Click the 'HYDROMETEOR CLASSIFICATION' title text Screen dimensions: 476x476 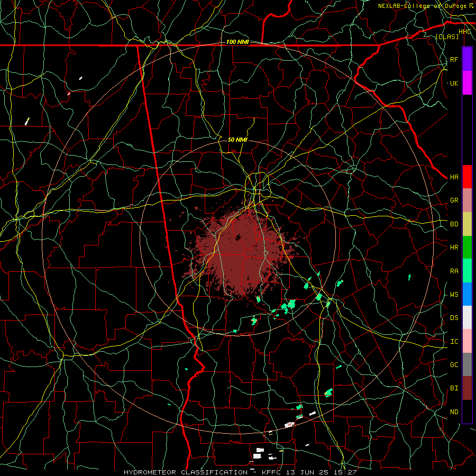(x=186, y=472)
